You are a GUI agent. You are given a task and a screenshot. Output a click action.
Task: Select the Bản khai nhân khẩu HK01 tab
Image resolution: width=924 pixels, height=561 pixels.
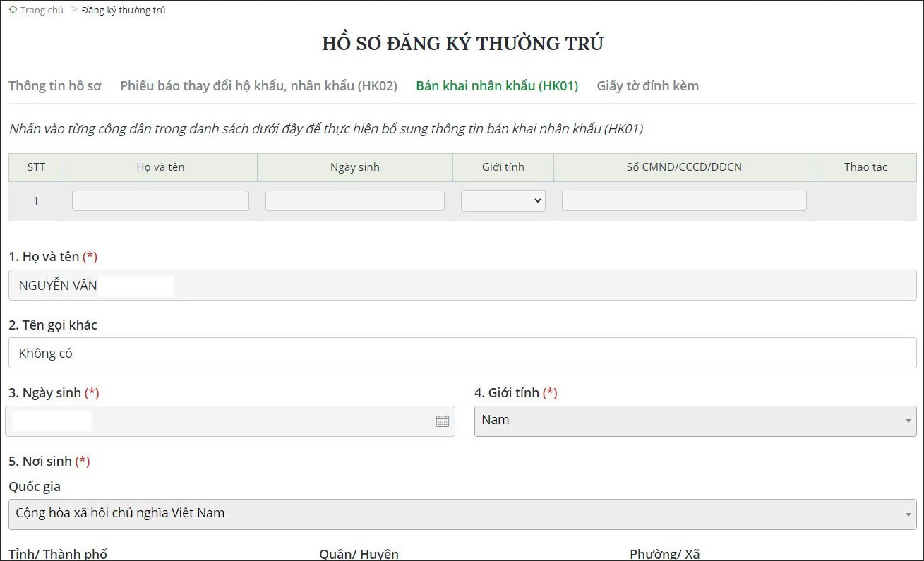point(496,85)
